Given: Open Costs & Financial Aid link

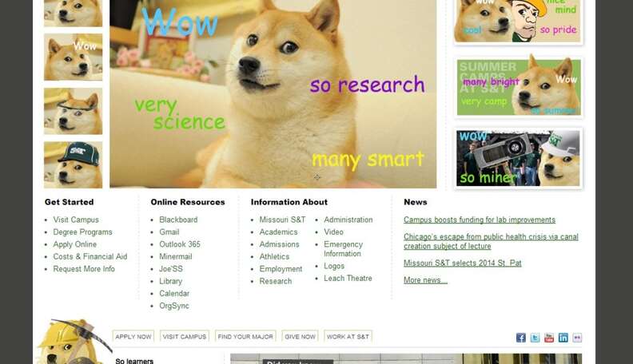Looking at the screenshot, I should [90, 256].
